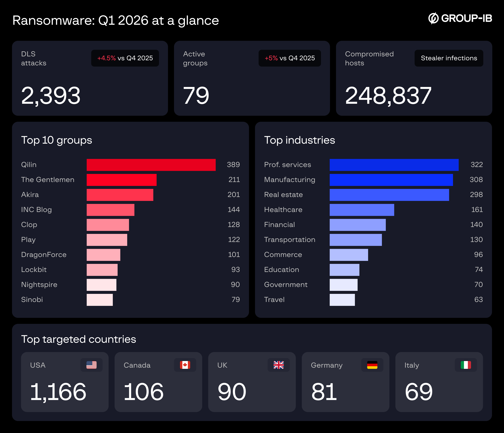The width and height of the screenshot is (504, 433).
Task: Select the Real estate bar
Action: pyautogui.click(x=389, y=195)
